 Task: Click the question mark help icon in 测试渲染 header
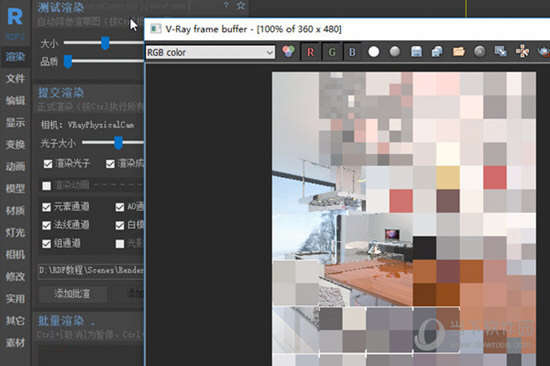[x=226, y=5]
